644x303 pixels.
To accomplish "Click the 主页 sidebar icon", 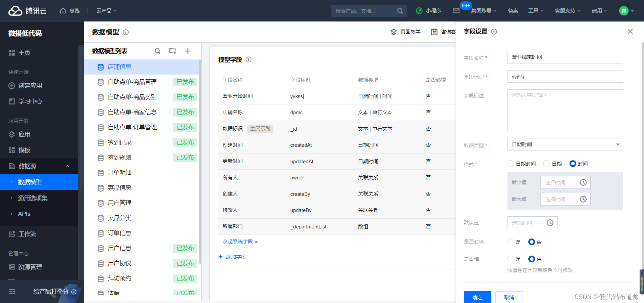I will point(12,53).
